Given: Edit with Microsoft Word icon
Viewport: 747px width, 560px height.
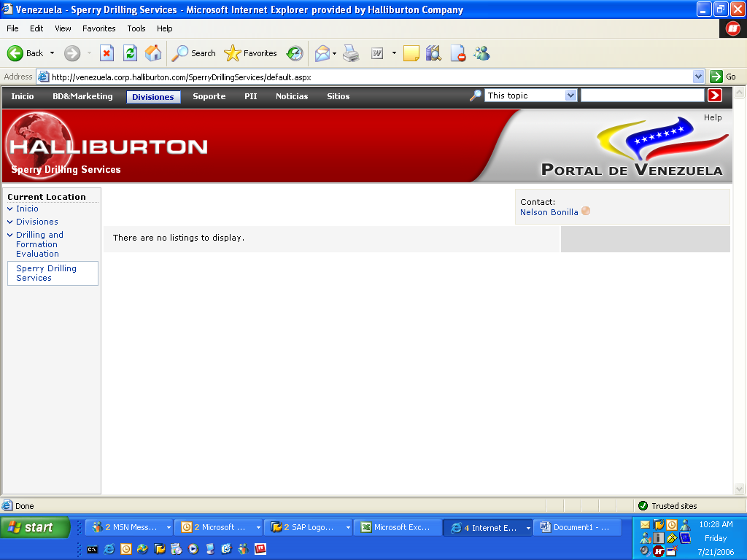Looking at the screenshot, I should 377,53.
